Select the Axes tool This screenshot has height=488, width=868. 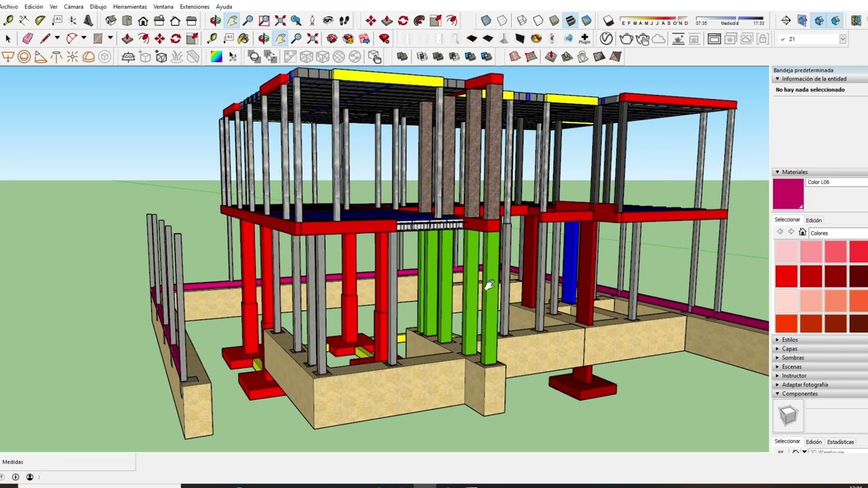click(x=73, y=21)
